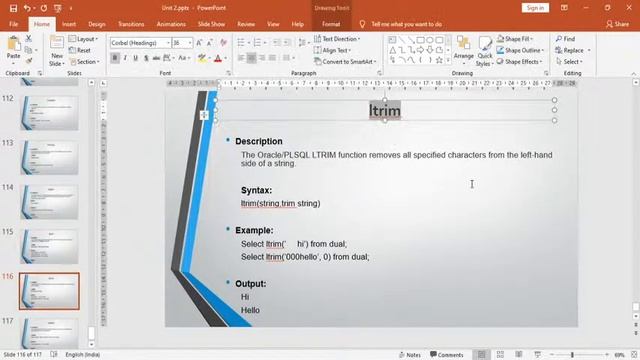Open Shape Fill dropdown
This screenshot has width=640, height=360.
515,39
